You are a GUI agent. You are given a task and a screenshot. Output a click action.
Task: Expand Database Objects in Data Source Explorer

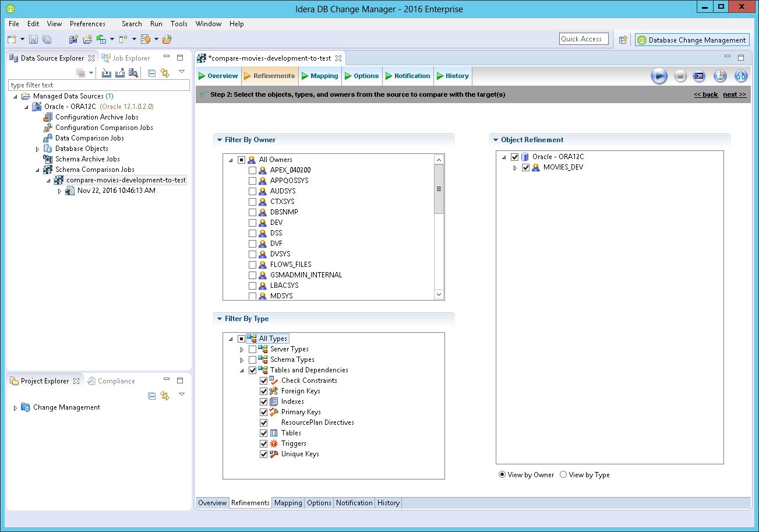[38, 149]
